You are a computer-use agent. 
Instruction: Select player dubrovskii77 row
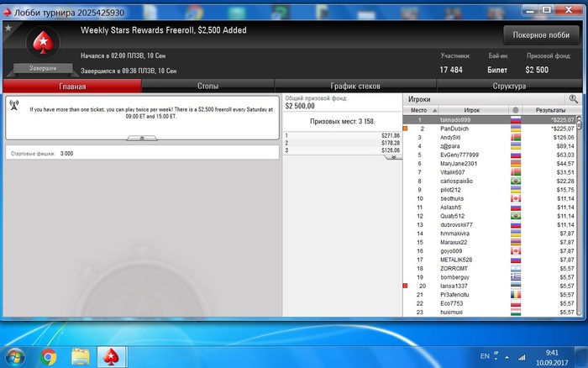click(490, 225)
